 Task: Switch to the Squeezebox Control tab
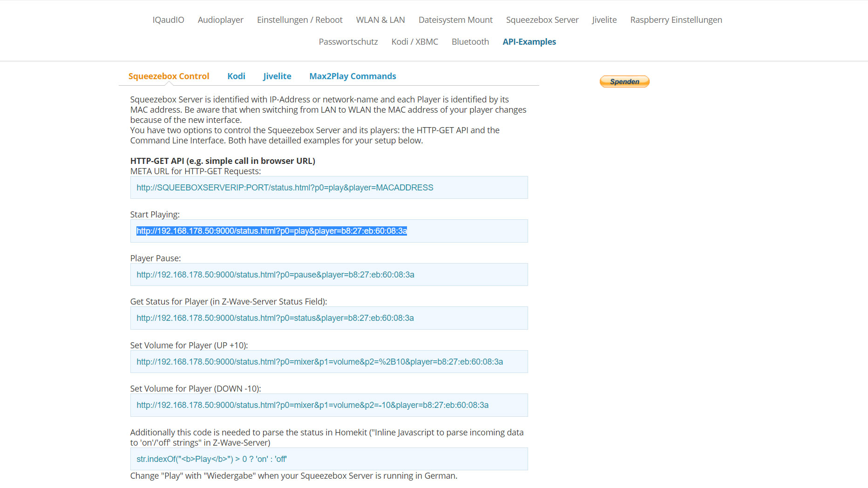[169, 76]
